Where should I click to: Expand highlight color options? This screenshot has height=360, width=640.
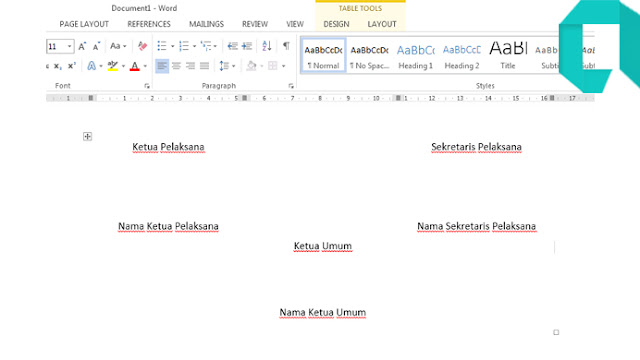click(123, 66)
